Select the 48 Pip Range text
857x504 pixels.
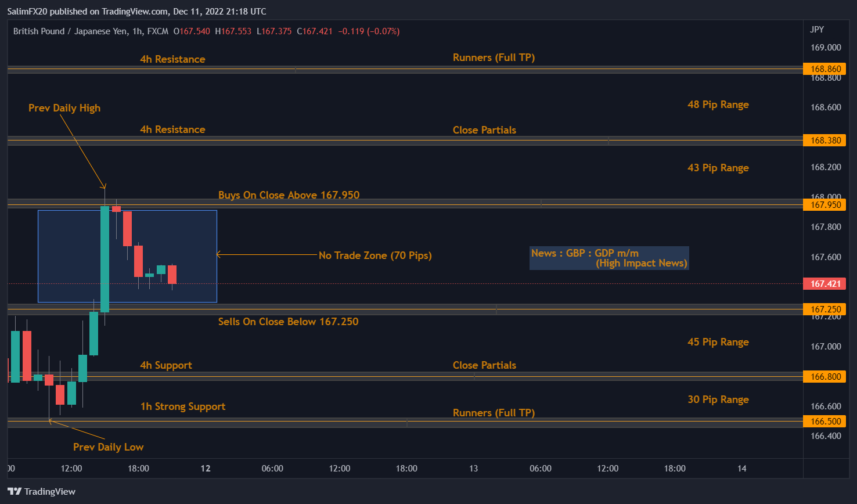[718, 105]
